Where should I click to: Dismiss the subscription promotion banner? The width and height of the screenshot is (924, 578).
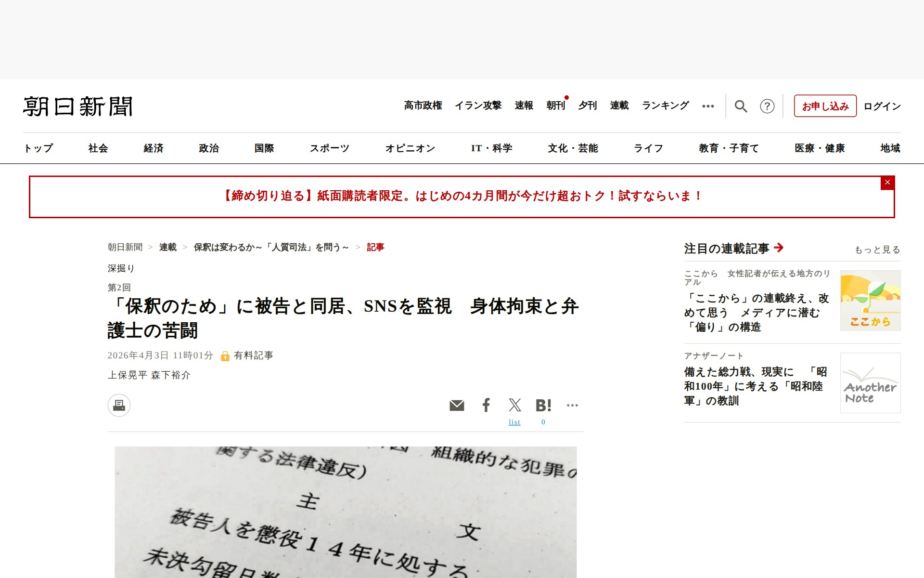(x=887, y=183)
